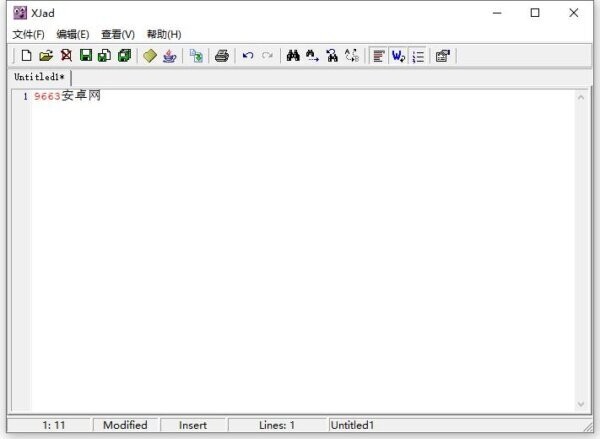Viewport: 600px width, 439px height.
Task: Click the yellow diamond decompile icon
Action: pyautogui.click(x=150, y=56)
